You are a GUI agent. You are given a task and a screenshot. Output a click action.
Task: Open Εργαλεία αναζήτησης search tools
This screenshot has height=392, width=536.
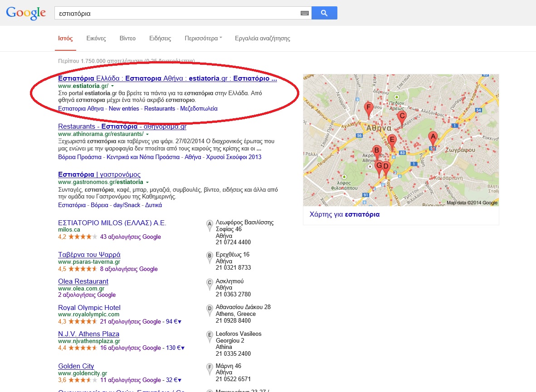tap(263, 38)
